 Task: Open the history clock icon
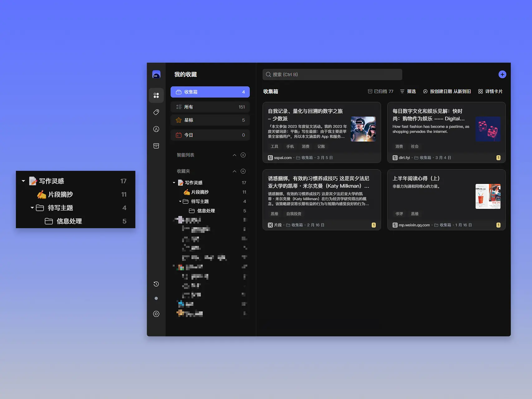156,284
